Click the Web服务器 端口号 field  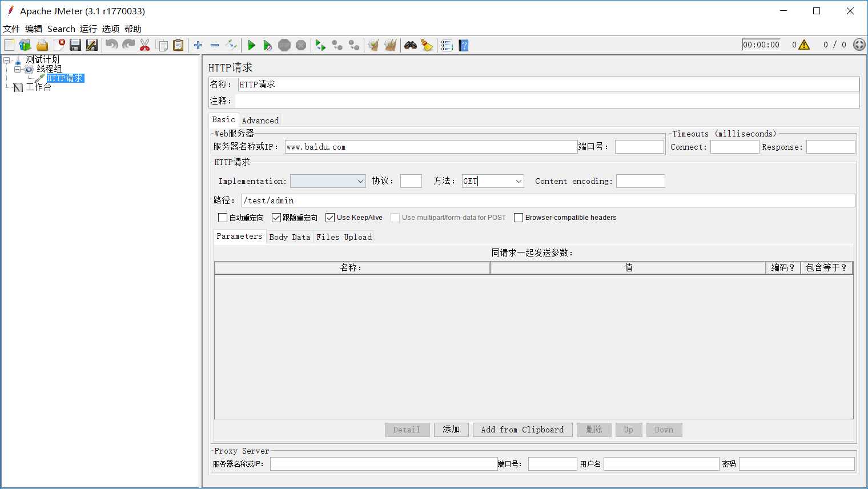[x=640, y=147]
